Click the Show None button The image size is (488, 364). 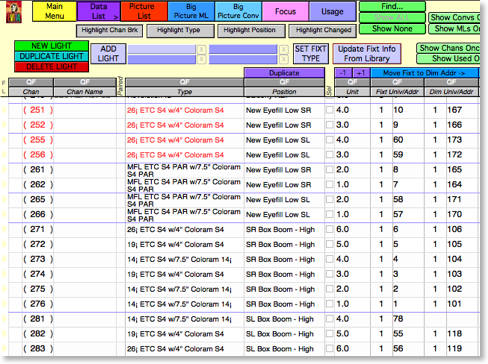tap(392, 29)
